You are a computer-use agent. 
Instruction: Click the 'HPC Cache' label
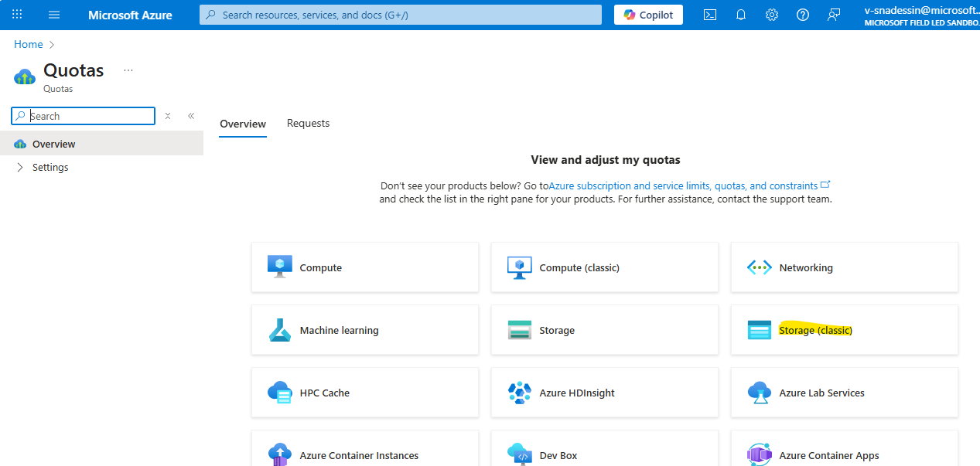coord(325,393)
